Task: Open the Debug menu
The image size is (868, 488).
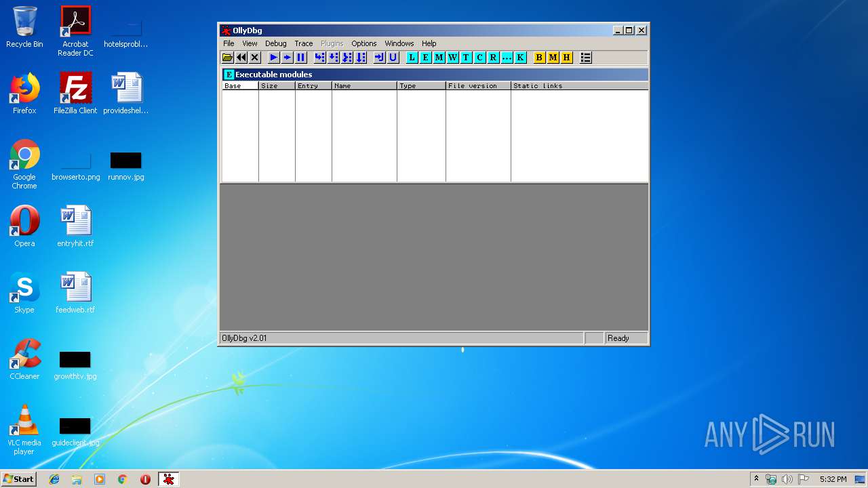Action: [x=275, y=43]
